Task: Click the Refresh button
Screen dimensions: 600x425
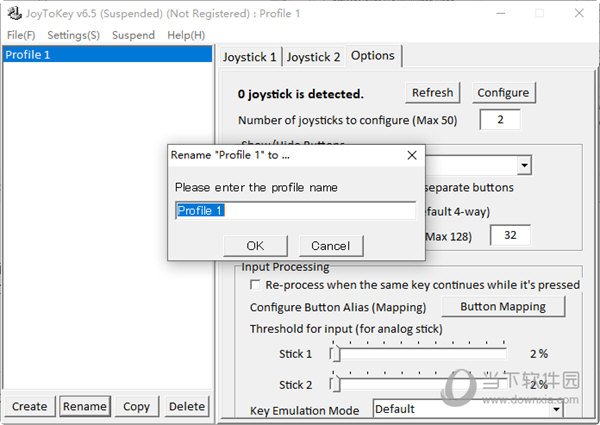Action: [x=432, y=93]
